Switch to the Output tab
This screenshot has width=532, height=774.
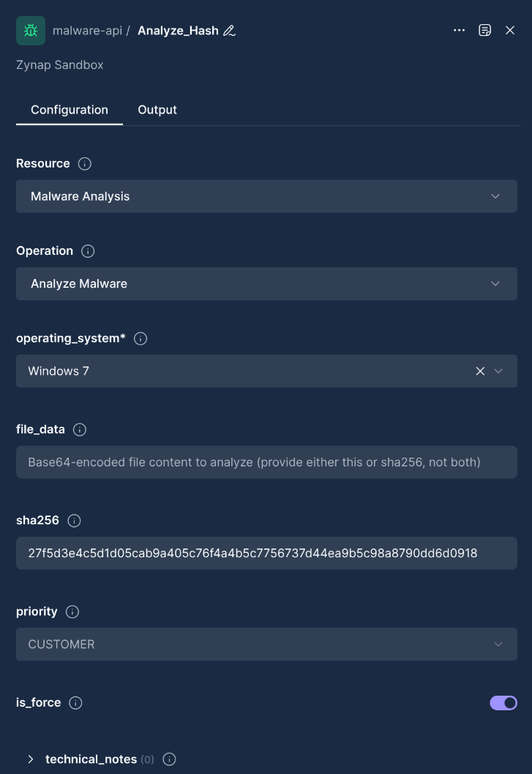[x=157, y=110]
